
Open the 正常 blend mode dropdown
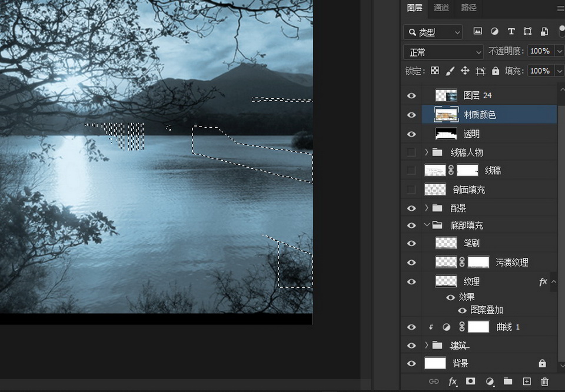pyautogui.click(x=443, y=52)
